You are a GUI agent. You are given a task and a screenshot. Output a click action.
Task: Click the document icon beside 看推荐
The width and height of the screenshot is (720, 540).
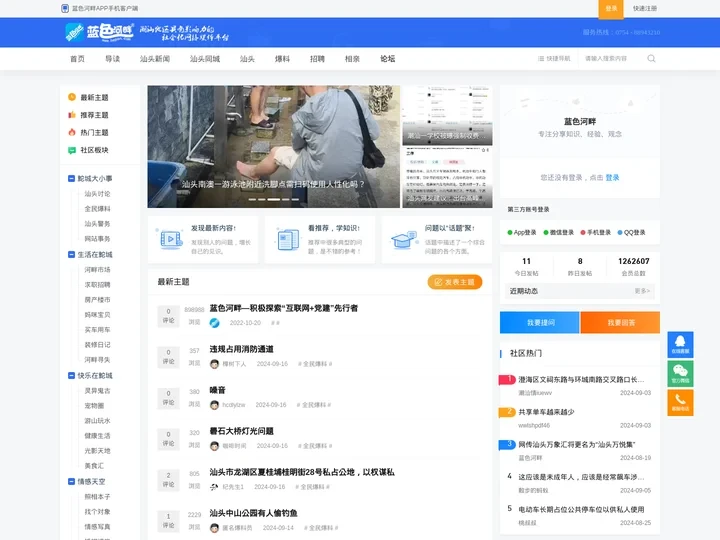click(287, 239)
